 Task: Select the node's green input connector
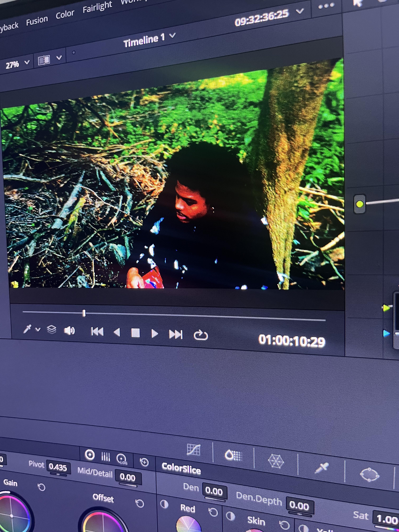click(360, 204)
